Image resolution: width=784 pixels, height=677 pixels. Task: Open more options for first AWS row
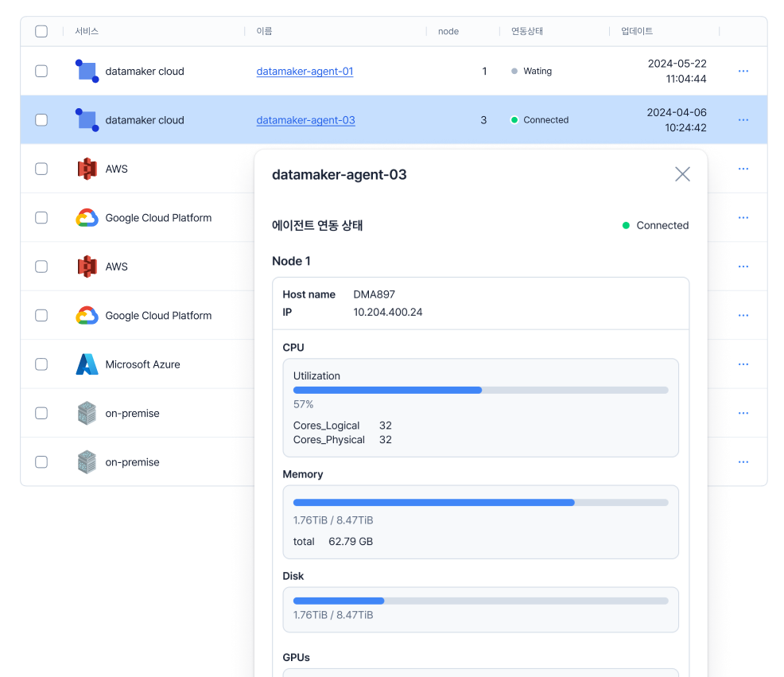coord(743,169)
